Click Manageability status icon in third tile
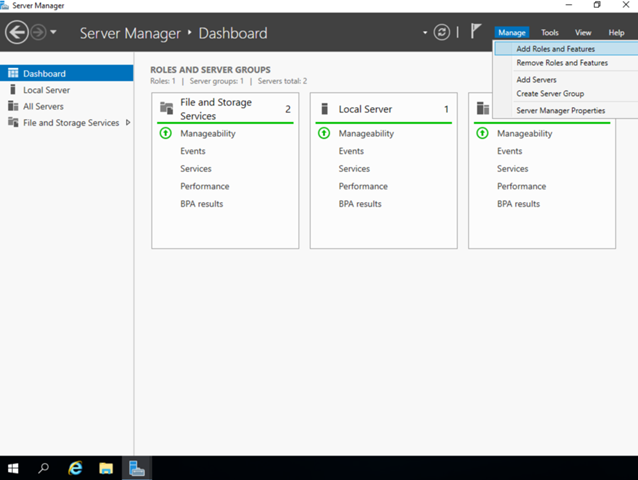638x480 pixels. tap(482, 133)
